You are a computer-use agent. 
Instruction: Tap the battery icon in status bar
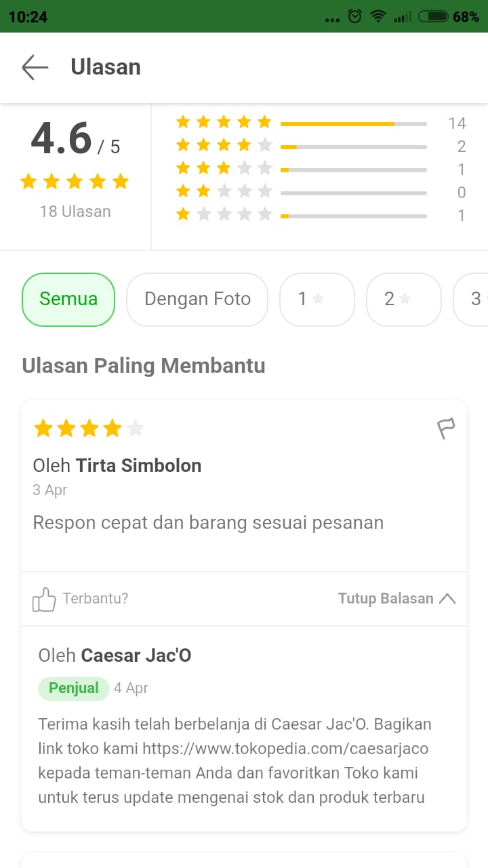(433, 16)
